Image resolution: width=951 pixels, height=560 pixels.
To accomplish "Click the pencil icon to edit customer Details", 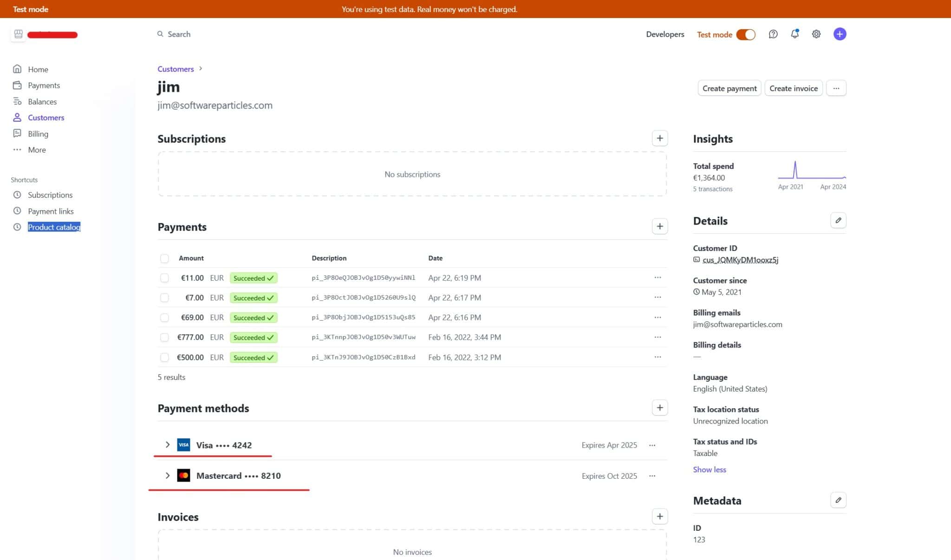I will (x=838, y=220).
